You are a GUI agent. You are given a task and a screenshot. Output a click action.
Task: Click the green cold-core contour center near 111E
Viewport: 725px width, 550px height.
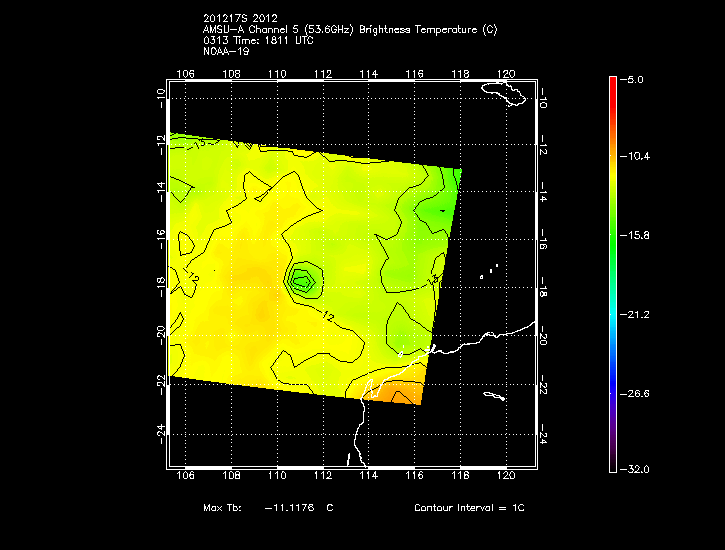303,281
